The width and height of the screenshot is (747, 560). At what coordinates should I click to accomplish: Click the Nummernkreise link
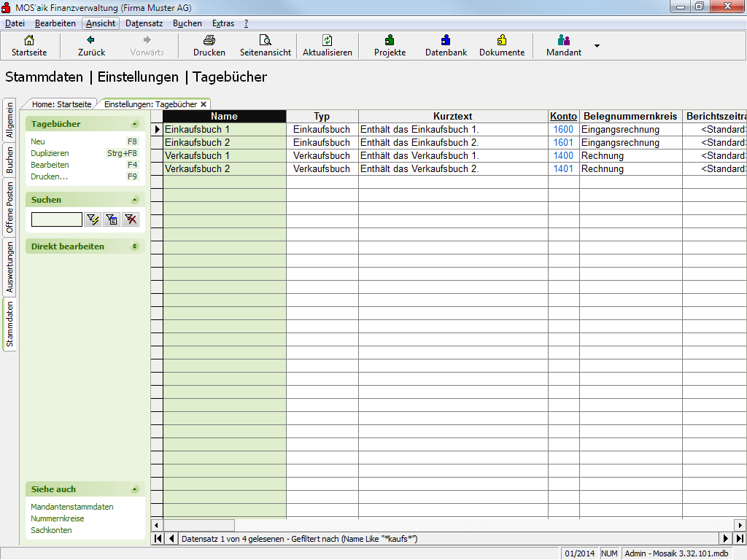[x=58, y=518]
